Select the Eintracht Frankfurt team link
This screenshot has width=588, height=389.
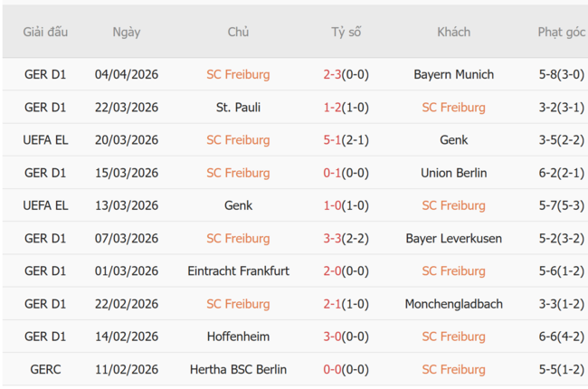[x=238, y=270]
